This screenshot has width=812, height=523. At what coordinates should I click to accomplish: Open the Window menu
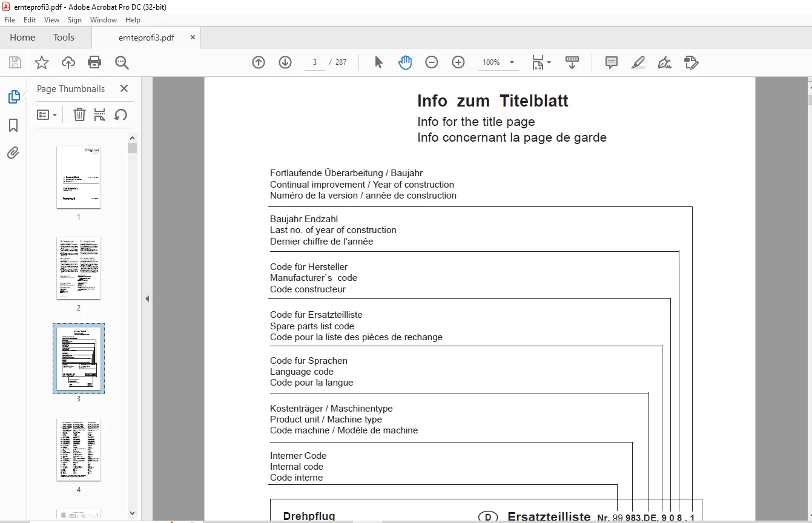tap(104, 20)
